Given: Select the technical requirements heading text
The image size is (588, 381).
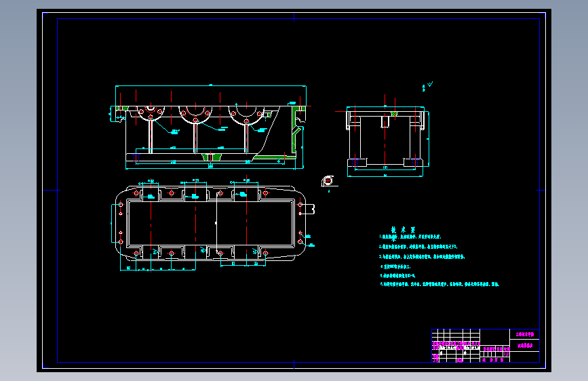Looking at the screenshot, I should pos(403,230).
